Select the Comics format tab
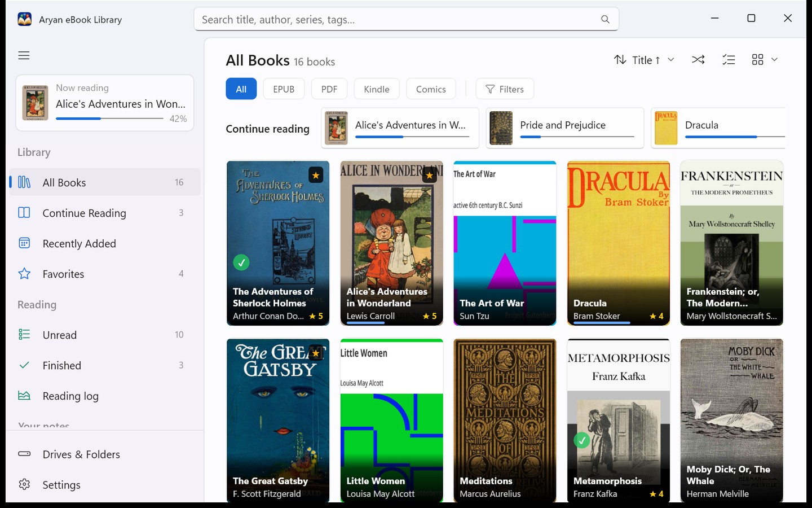Image resolution: width=812 pixels, height=508 pixels. [x=431, y=89]
